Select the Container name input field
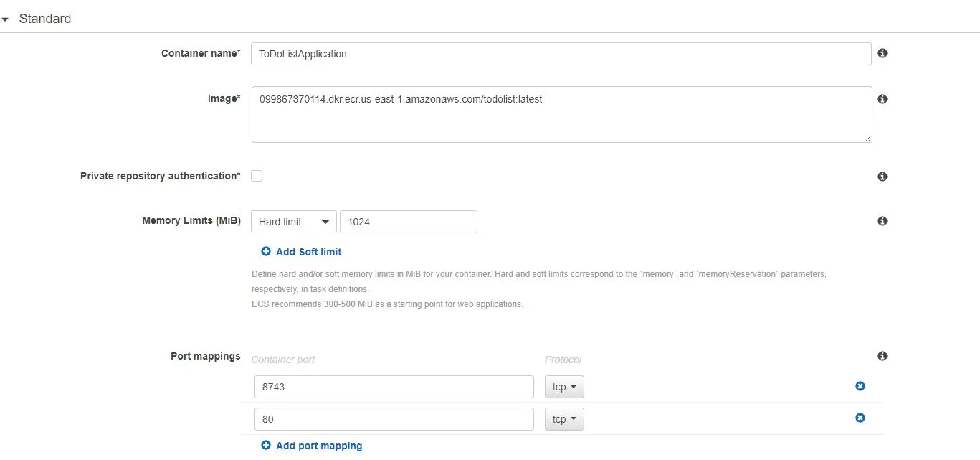The height and width of the screenshot is (460, 980). click(561, 53)
